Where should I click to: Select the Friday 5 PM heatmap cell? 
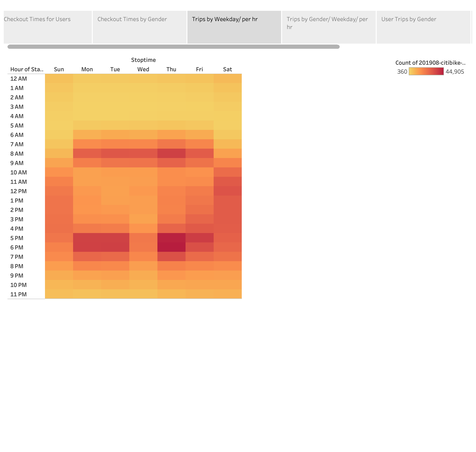coord(199,238)
